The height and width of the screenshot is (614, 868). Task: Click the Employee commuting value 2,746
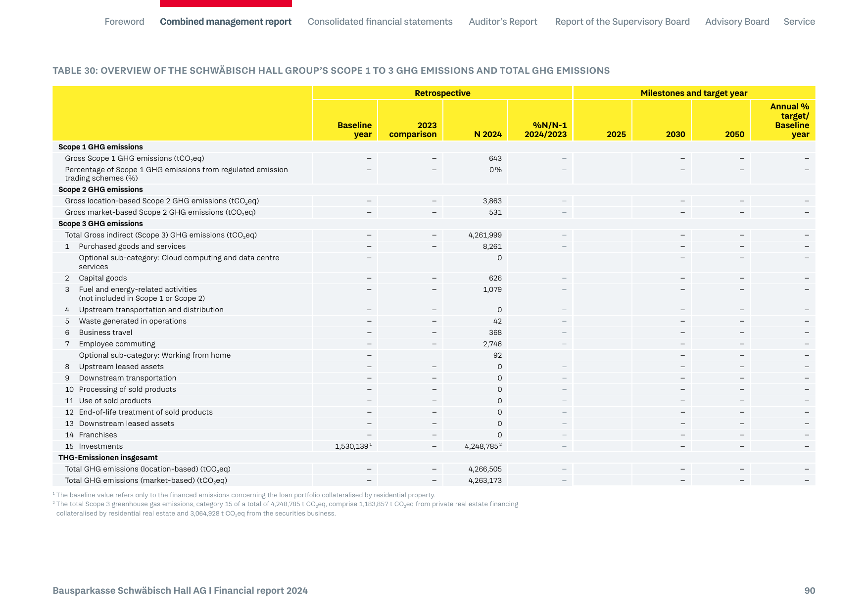492,344
